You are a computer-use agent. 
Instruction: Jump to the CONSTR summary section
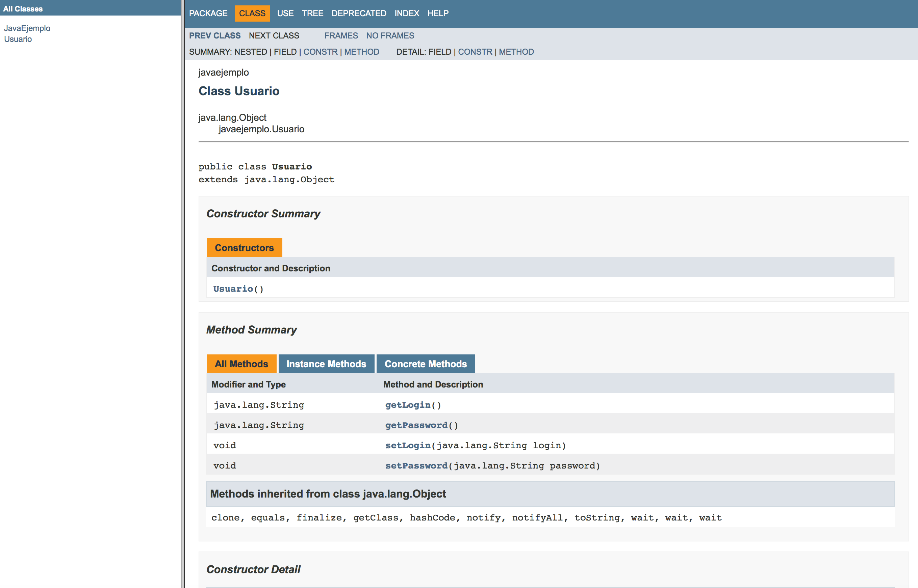[x=321, y=52]
